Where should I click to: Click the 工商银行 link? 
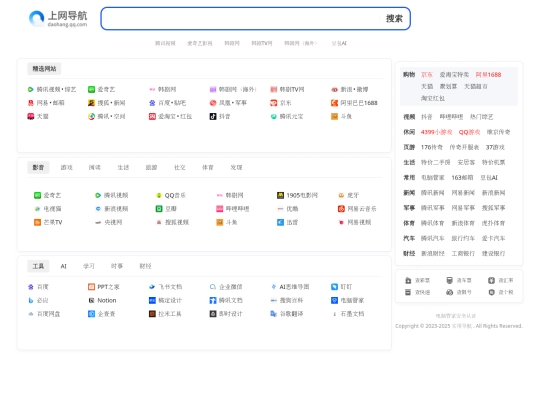(x=463, y=254)
